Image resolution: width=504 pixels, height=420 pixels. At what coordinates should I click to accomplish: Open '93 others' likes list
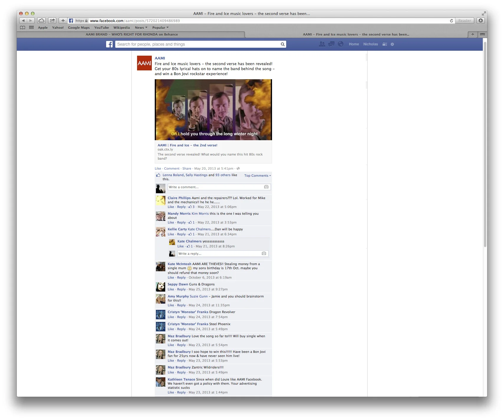click(223, 175)
